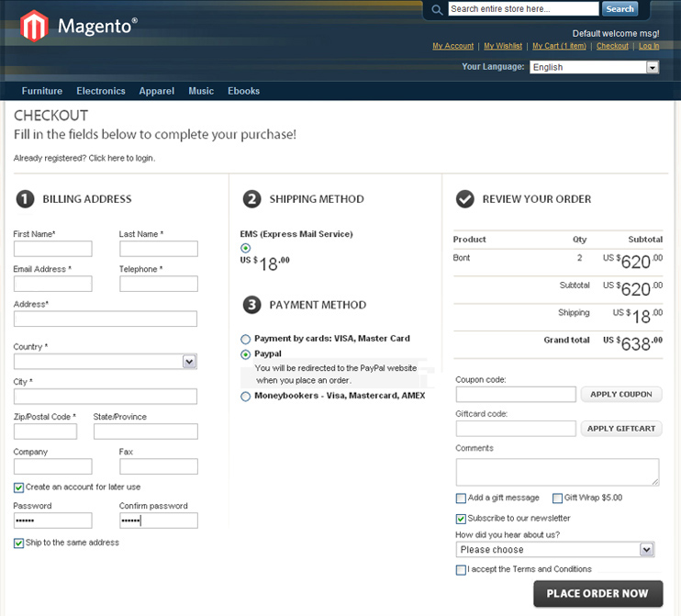681x616 pixels.
Task: Select EMS Express Mail Service radio
Action: 245,248
